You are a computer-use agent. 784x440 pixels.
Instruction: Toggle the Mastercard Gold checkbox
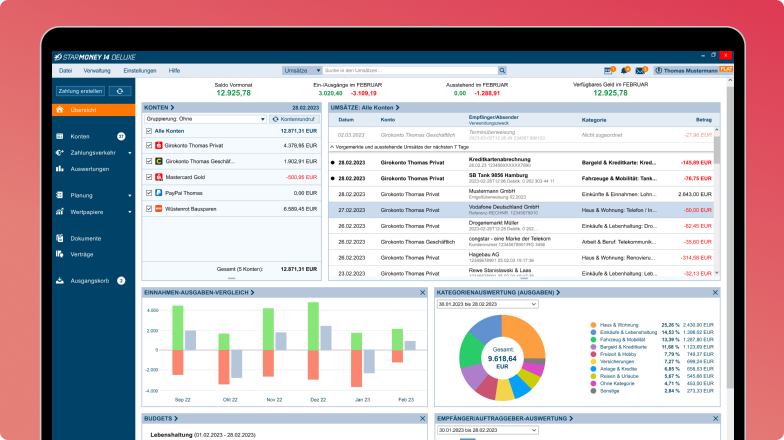[x=149, y=175]
